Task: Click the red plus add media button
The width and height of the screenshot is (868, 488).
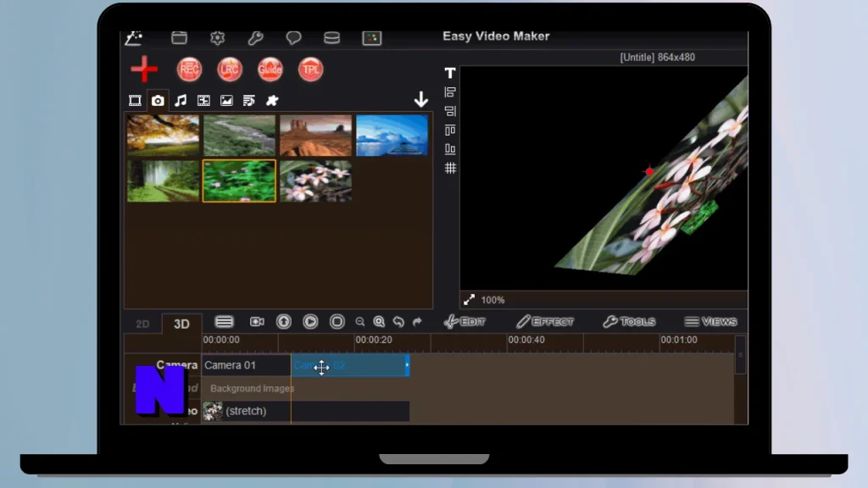Action: 144,69
